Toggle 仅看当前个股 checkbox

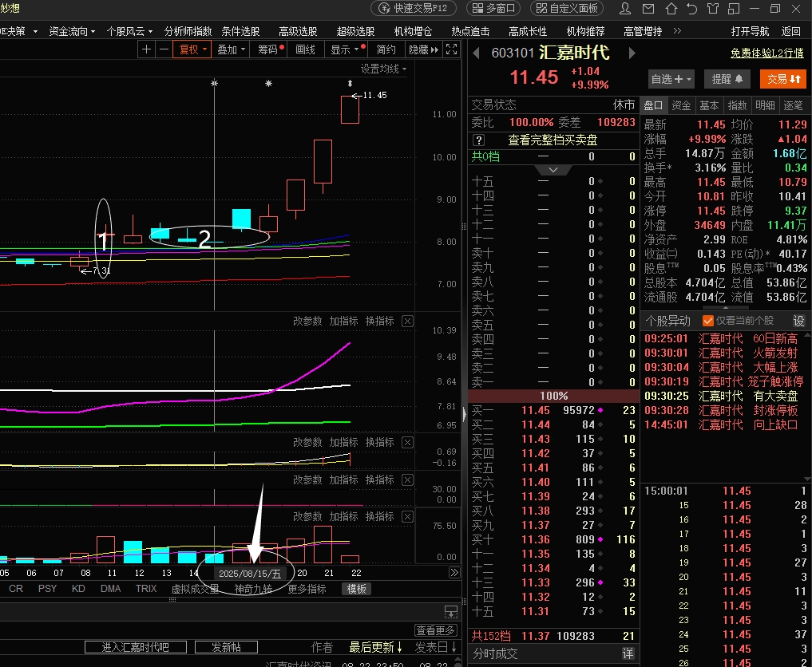pyautogui.click(x=708, y=321)
